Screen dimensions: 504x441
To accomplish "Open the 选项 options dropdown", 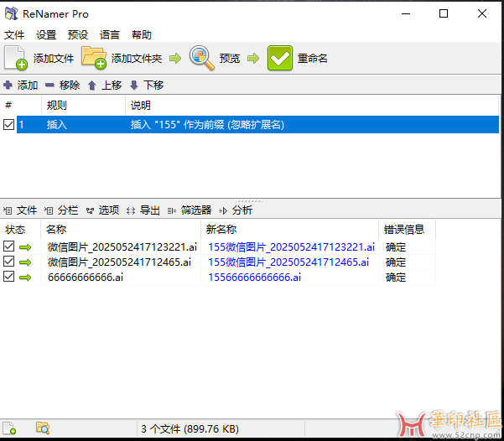I will (102, 210).
